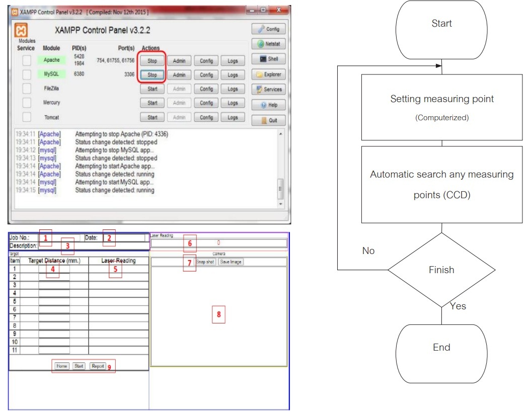Click Target Distance field for item 2

(54, 277)
